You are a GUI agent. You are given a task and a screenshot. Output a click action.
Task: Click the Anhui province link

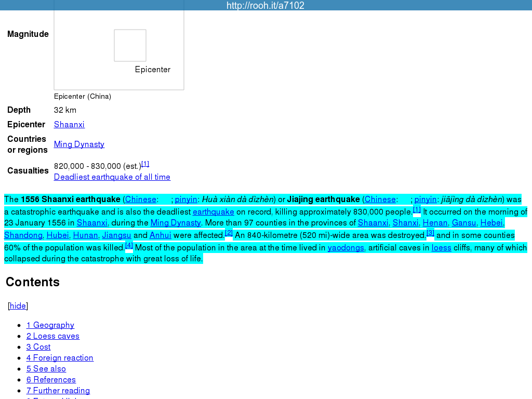pos(160,235)
